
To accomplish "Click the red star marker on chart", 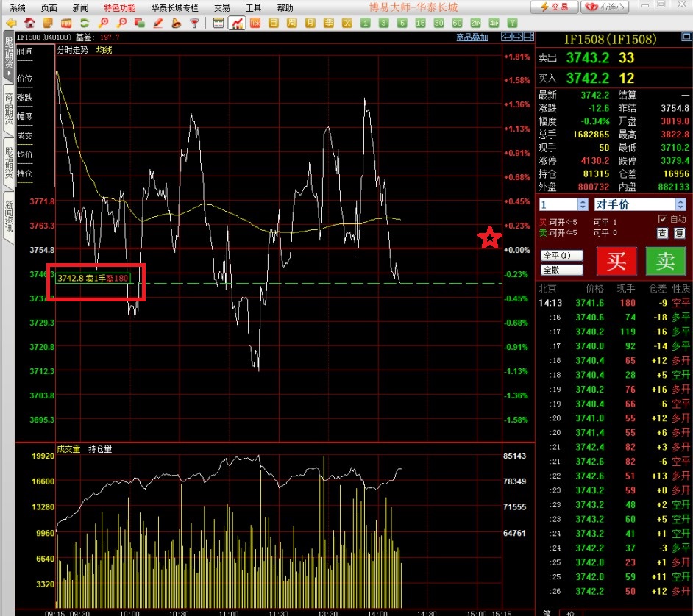I will [490, 237].
